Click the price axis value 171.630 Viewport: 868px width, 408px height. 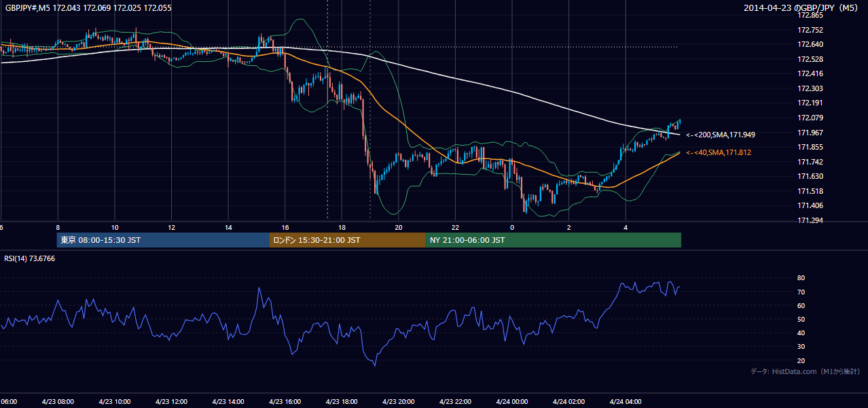pyautogui.click(x=810, y=176)
